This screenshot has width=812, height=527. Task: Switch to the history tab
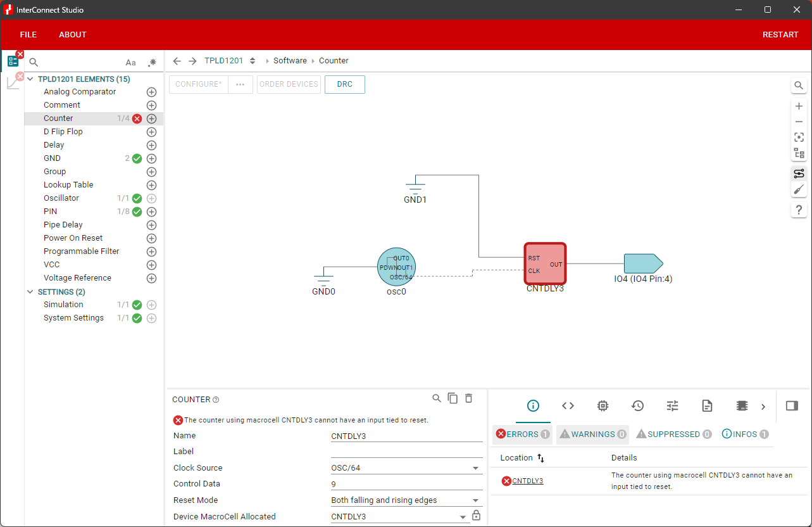click(x=637, y=406)
